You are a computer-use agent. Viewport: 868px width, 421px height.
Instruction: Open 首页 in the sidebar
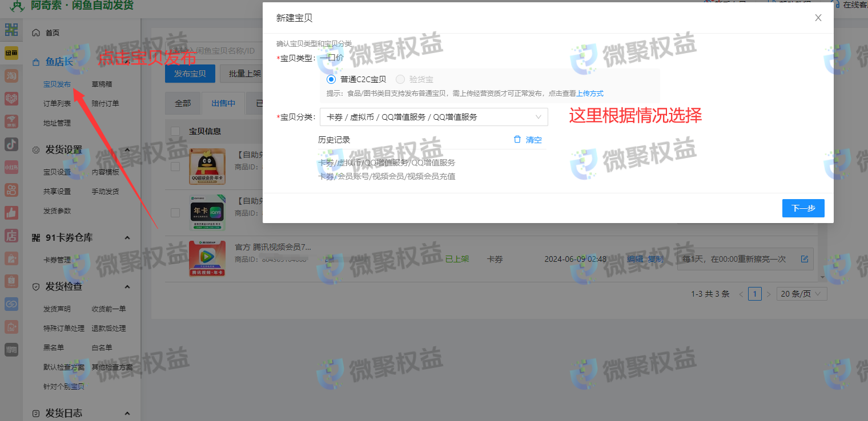coord(53,33)
